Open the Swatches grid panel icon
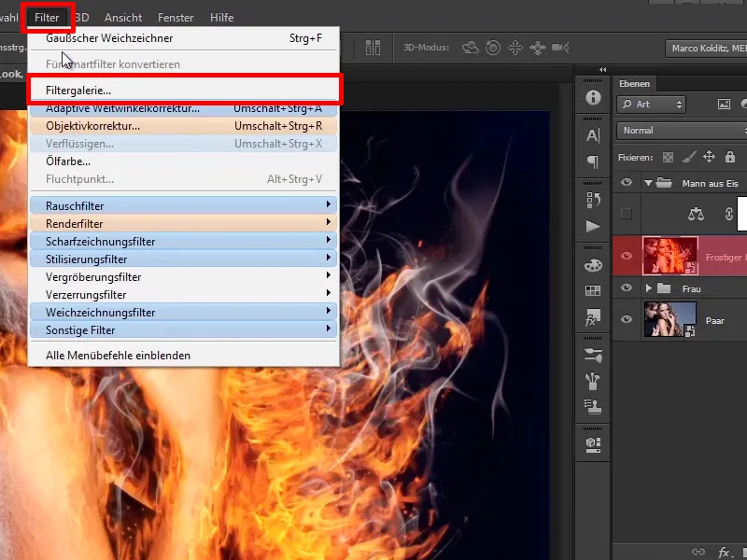The width and height of the screenshot is (747, 560). coord(593,290)
